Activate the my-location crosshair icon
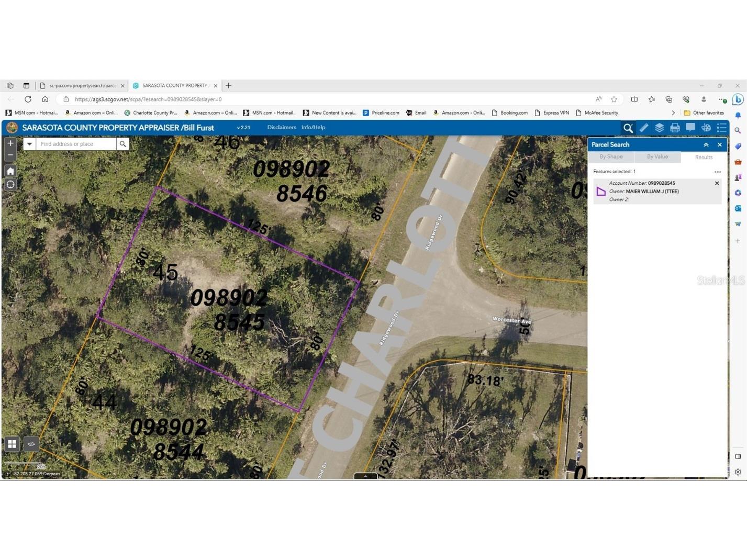This screenshot has width=747, height=560. tap(10, 184)
